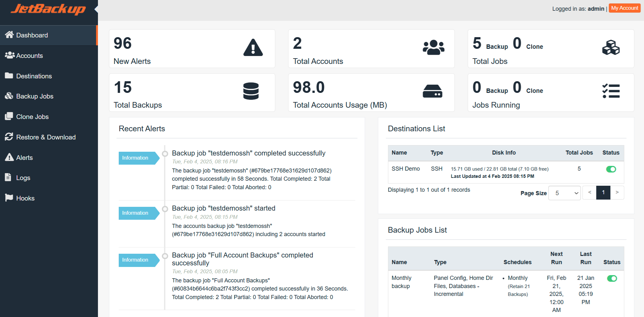Image resolution: width=644 pixels, height=317 pixels.
Task: Select page 1 in Destinations pagination
Action: pyautogui.click(x=603, y=192)
